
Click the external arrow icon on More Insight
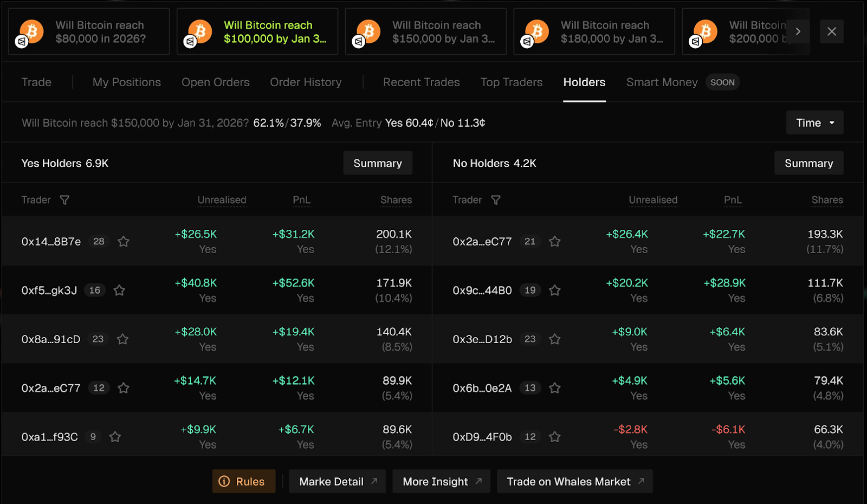[478, 481]
